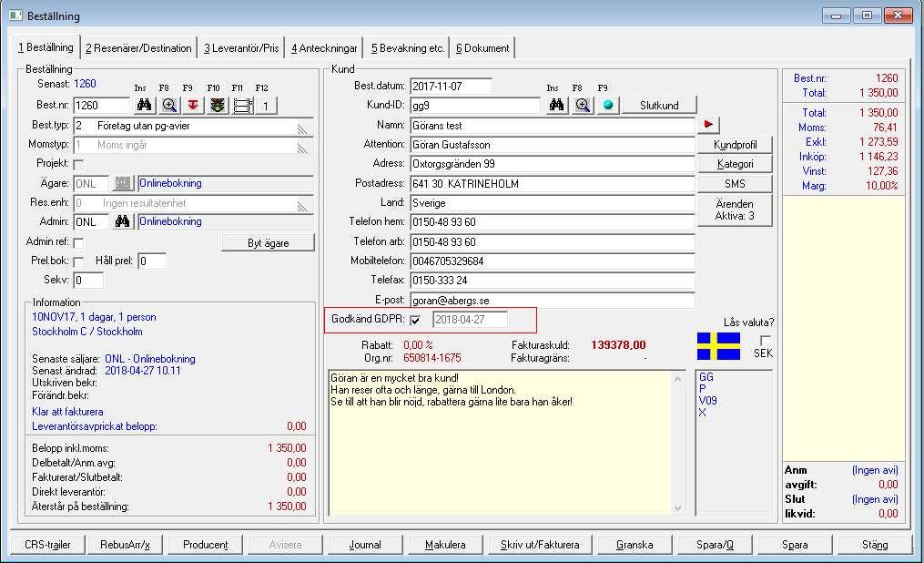Click the Mobiltelefon field 0046705329684

[553, 261]
